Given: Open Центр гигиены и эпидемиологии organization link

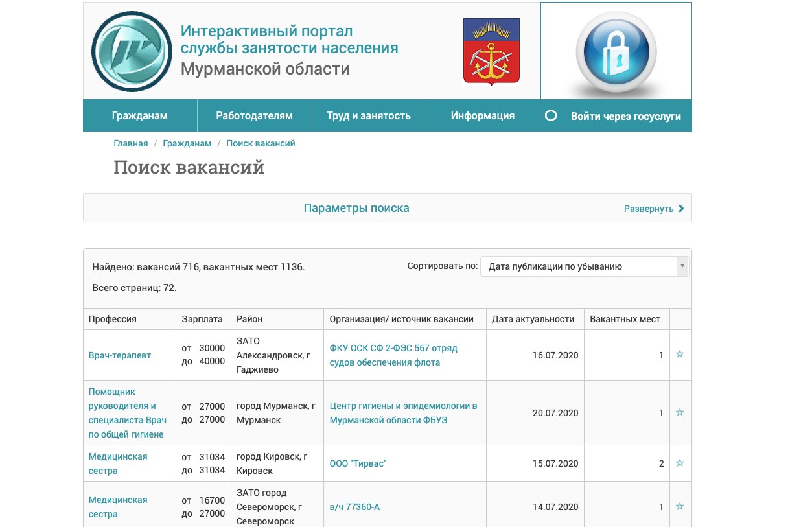Looking at the screenshot, I should pos(403,413).
